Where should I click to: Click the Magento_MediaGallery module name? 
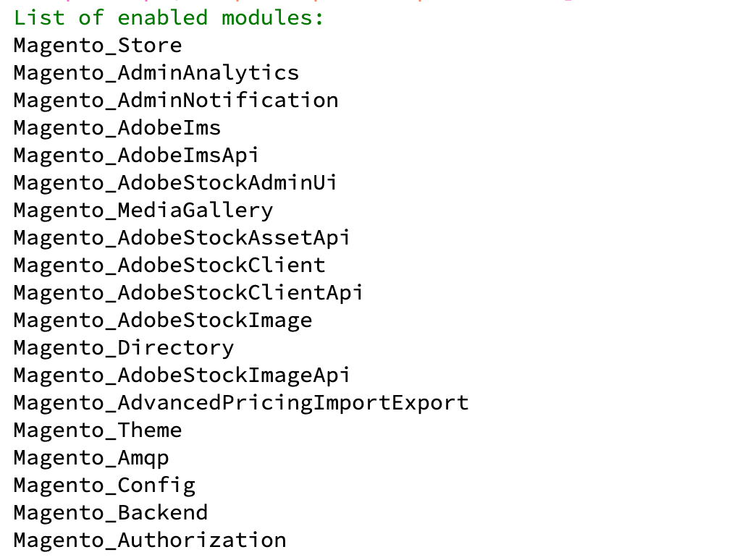(x=143, y=210)
